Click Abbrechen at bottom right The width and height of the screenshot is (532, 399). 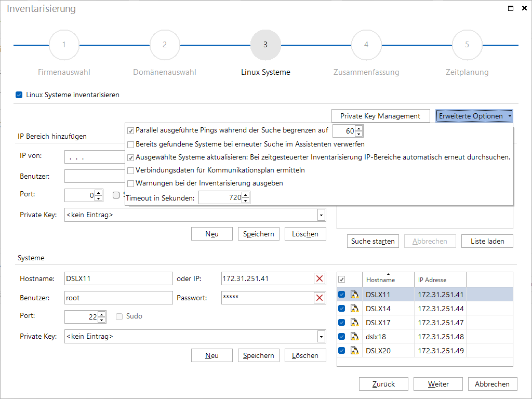[x=493, y=384]
